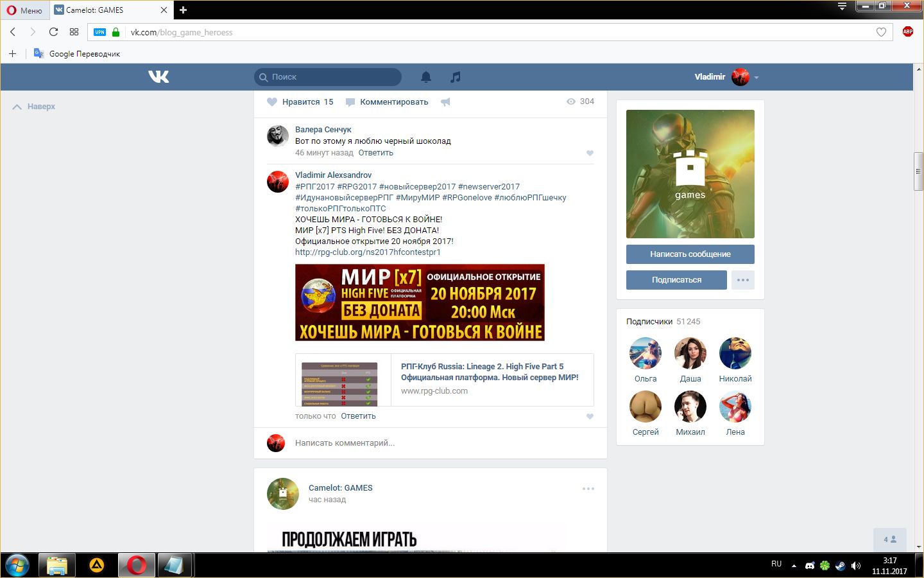
Task: Add a new bookmark with plus icon
Action: click(12, 54)
